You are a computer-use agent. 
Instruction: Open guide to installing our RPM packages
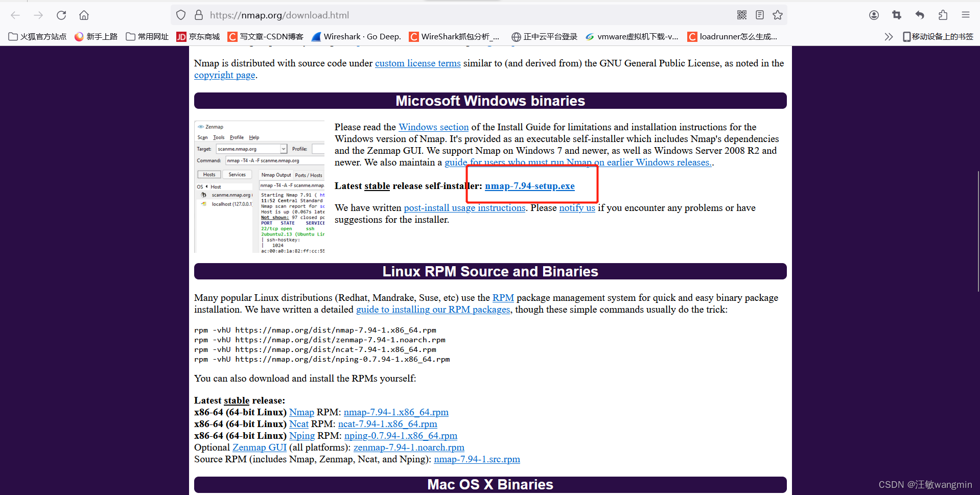(433, 310)
